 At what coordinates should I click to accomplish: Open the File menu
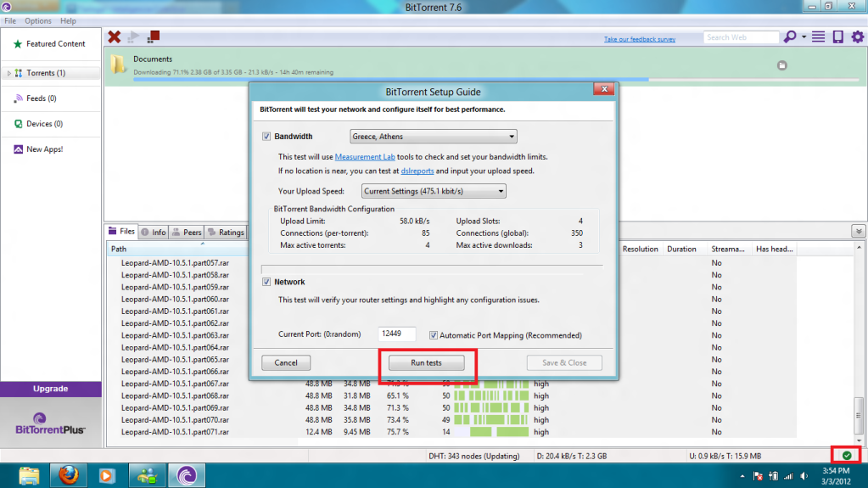click(x=10, y=21)
